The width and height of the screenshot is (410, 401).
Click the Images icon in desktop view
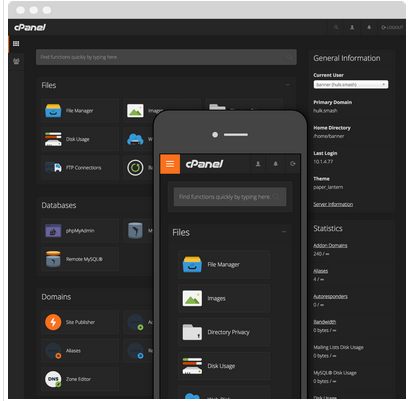click(135, 111)
